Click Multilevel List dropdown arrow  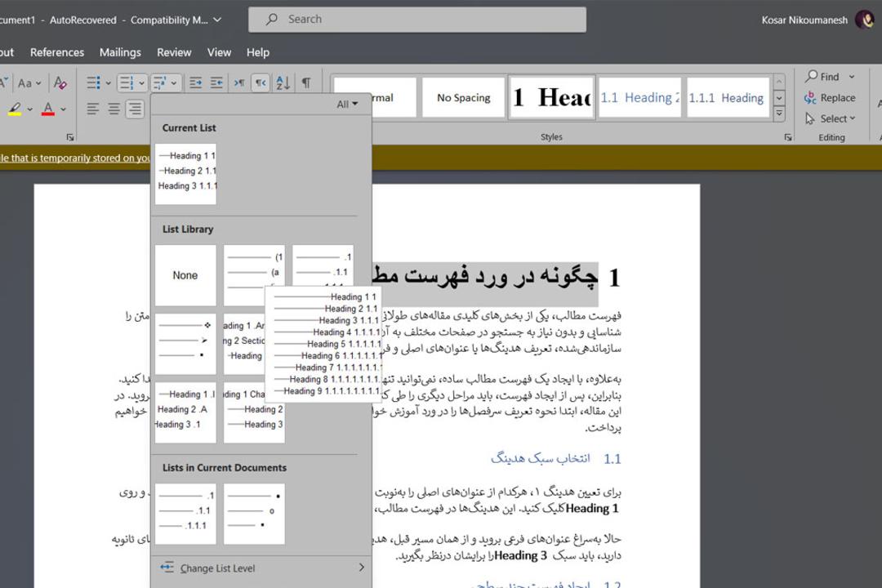click(x=174, y=83)
